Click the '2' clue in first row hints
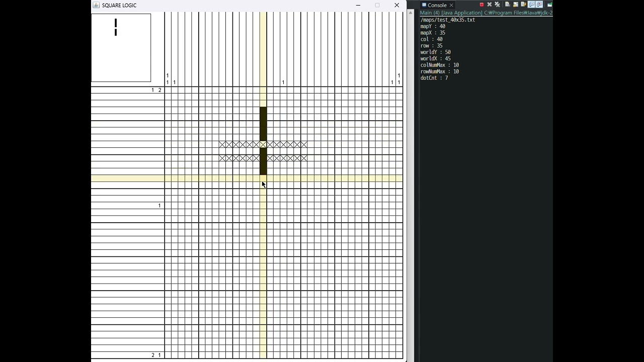The width and height of the screenshot is (644, 362). click(159, 90)
